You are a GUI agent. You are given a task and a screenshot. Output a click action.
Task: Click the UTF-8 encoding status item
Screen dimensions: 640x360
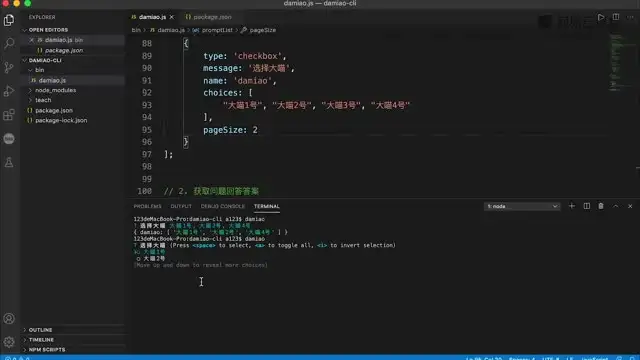(550, 358)
